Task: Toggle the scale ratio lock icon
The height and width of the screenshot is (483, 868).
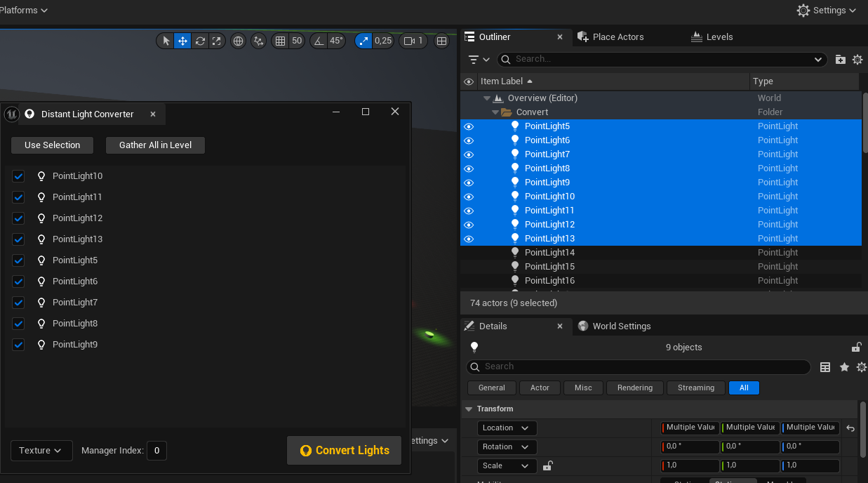Action: (x=548, y=465)
